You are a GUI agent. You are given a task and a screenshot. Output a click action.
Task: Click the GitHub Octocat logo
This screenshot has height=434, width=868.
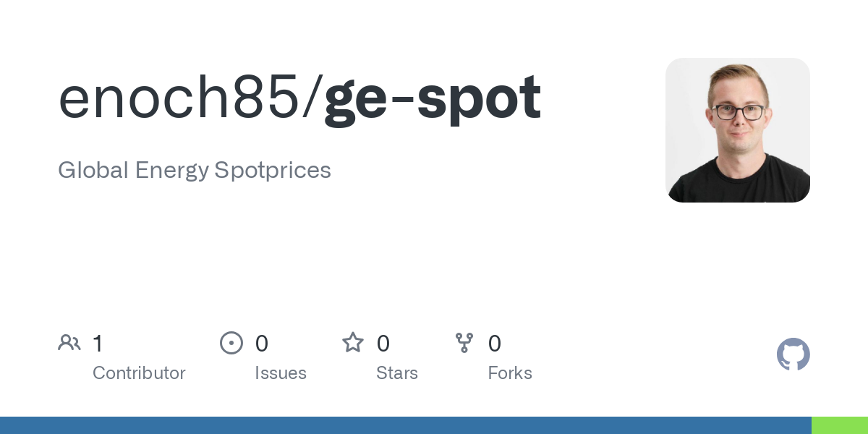pyautogui.click(x=793, y=354)
